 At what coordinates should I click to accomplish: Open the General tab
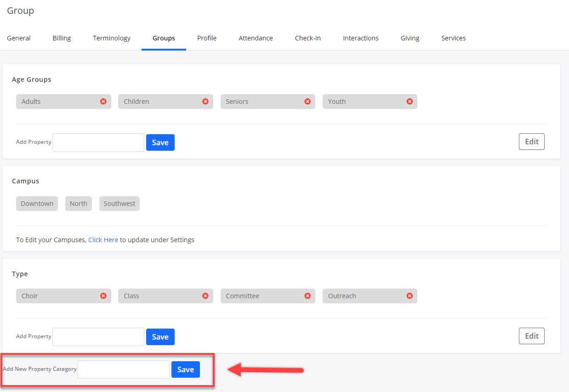(19, 38)
